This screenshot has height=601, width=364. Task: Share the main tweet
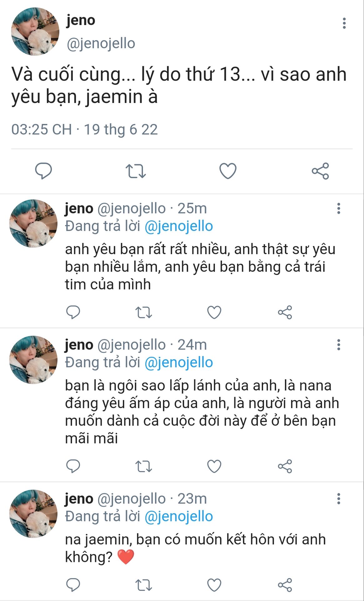pyautogui.click(x=320, y=171)
